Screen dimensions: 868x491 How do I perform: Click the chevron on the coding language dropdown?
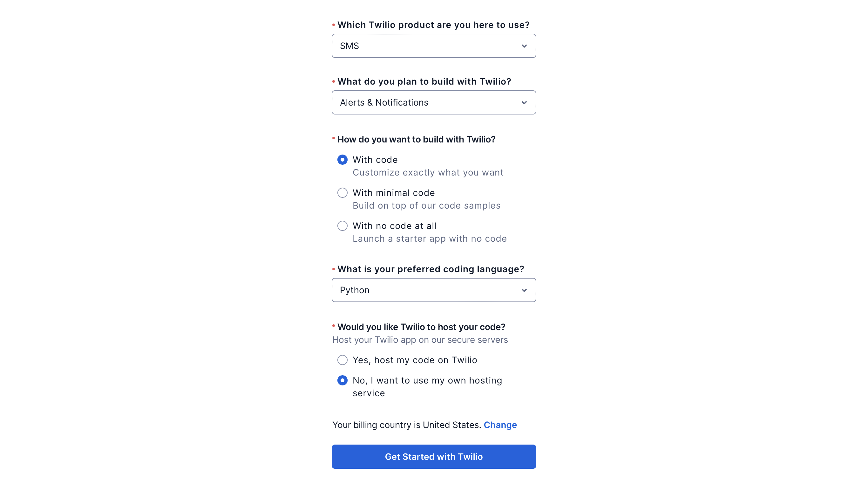(x=524, y=290)
